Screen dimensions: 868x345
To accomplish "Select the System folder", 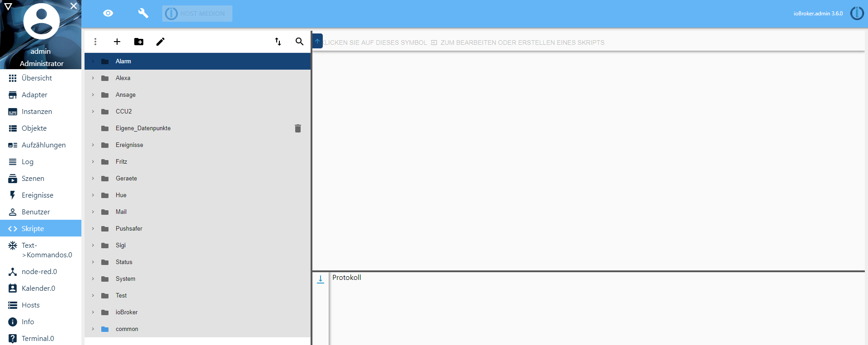I will [x=198, y=279].
